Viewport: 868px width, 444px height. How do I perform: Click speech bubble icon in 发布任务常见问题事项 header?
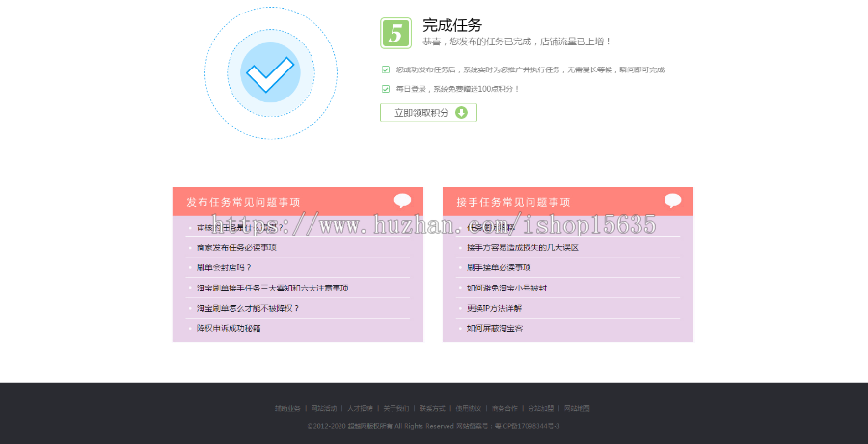tap(402, 201)
